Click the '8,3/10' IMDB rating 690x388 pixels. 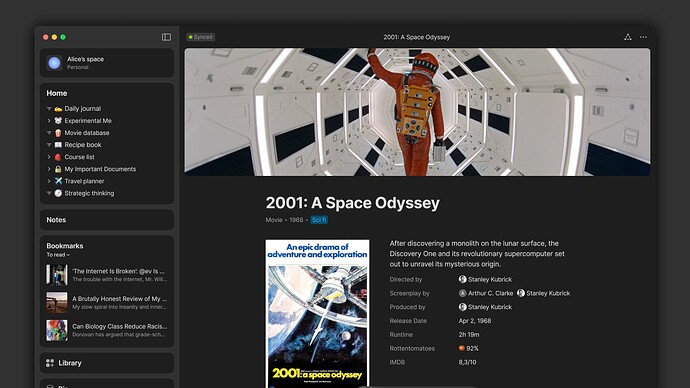[467, 362]
